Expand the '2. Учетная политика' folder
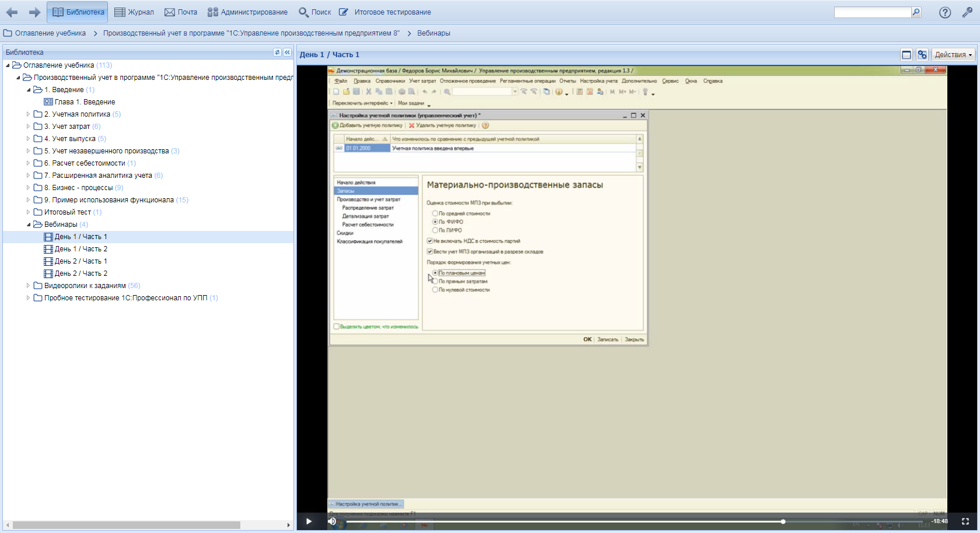 (28, 114)
